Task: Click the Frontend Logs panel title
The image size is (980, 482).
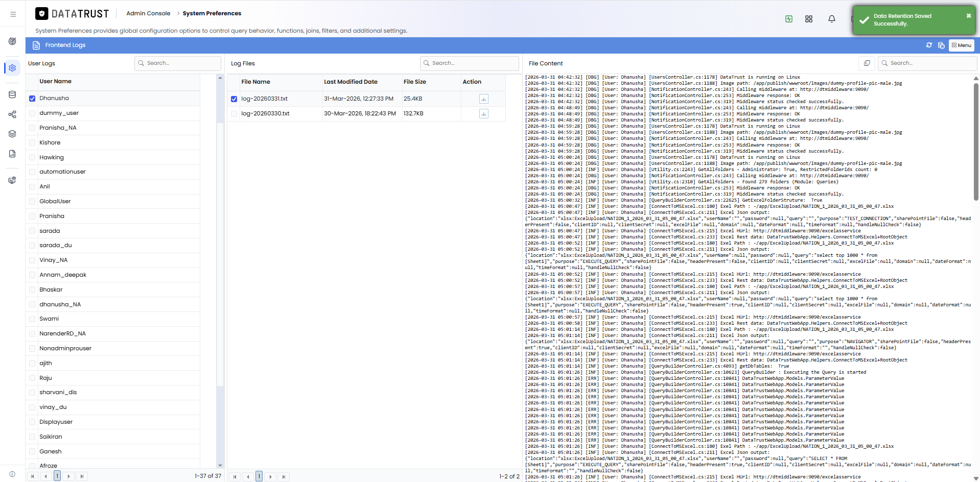Action: click(x=65, y=45)
